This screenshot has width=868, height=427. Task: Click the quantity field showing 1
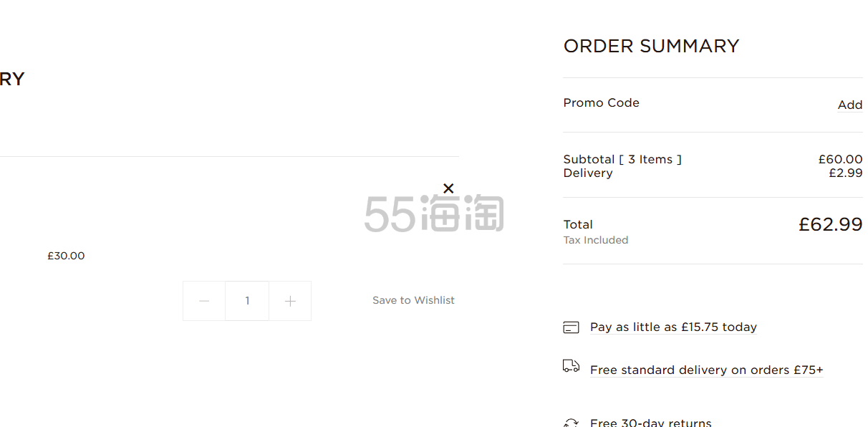pos(247,301)
